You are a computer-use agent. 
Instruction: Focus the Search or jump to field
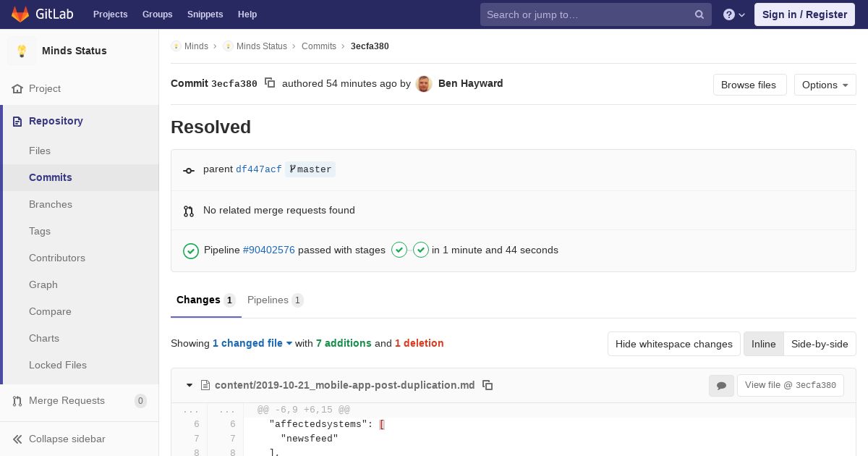pos(586,14)
